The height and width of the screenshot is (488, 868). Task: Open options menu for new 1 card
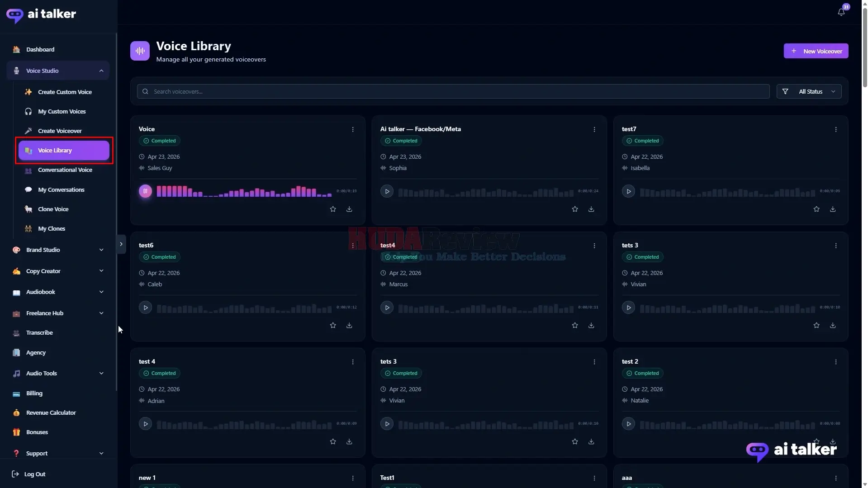pos(353,478)
